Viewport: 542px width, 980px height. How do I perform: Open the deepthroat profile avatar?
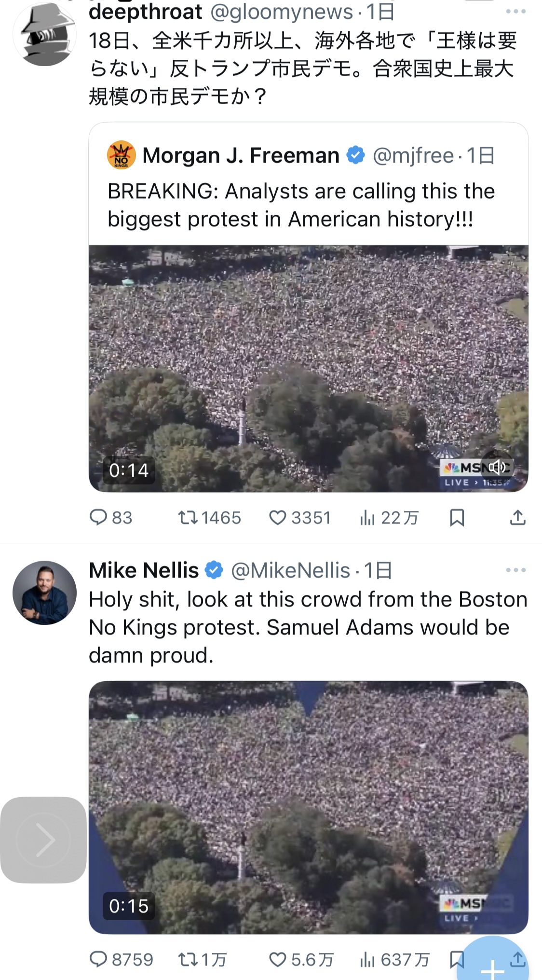(x=44, y=35)
